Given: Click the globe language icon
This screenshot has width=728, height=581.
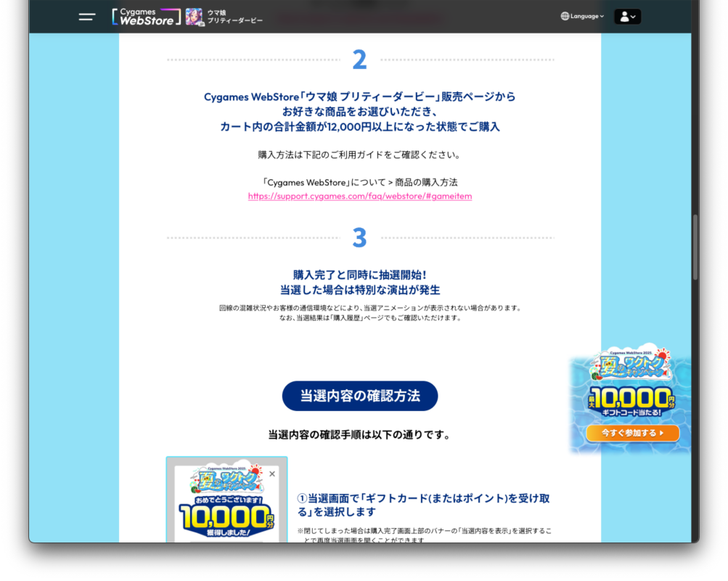Looking at the screenshot, I should click(565, 17).
